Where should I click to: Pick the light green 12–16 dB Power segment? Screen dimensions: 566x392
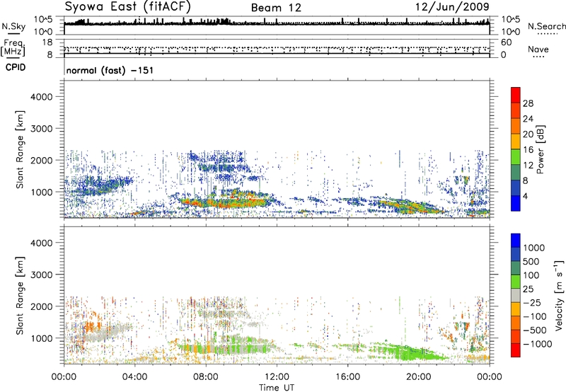point(516,156)
